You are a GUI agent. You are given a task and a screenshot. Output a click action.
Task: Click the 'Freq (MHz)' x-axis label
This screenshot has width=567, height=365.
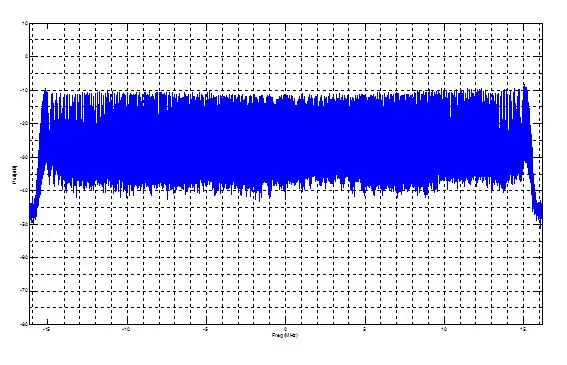[285, 335]
